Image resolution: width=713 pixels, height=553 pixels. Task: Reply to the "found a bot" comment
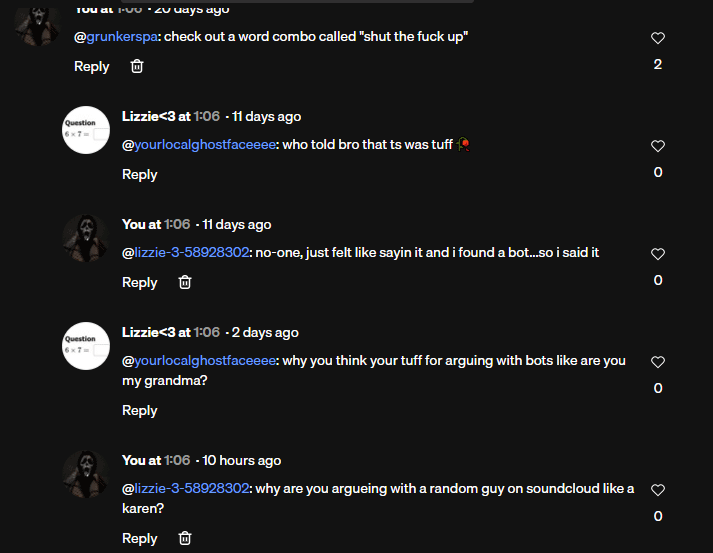pos(139,282)
